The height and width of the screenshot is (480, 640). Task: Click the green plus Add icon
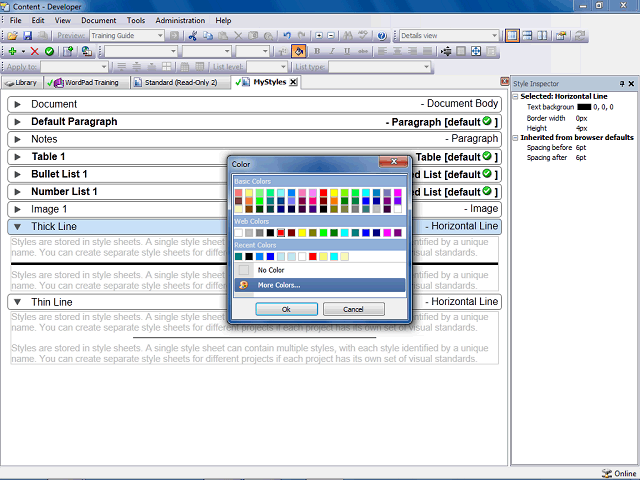tap(12, 51)
